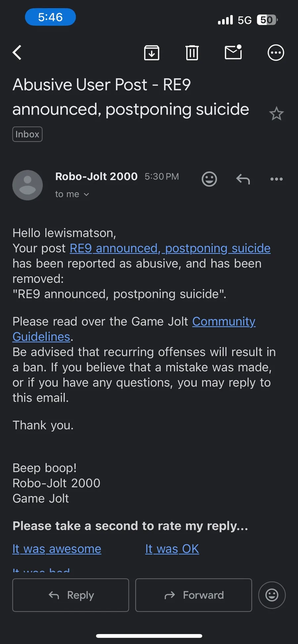Rate the reply 'It was OK'
The height and width of the screenshot is (644, 298).
pyautogui.click(x=172, y=549)
